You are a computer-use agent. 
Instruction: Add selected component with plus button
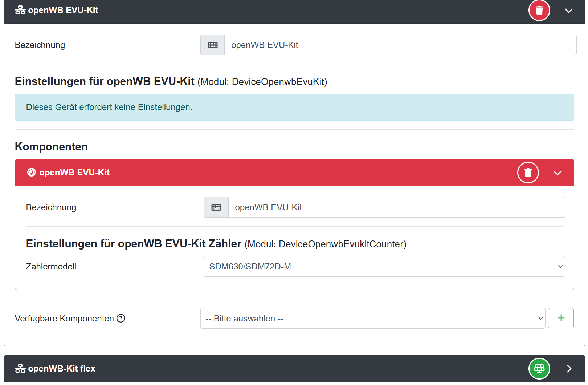[561, 318]
